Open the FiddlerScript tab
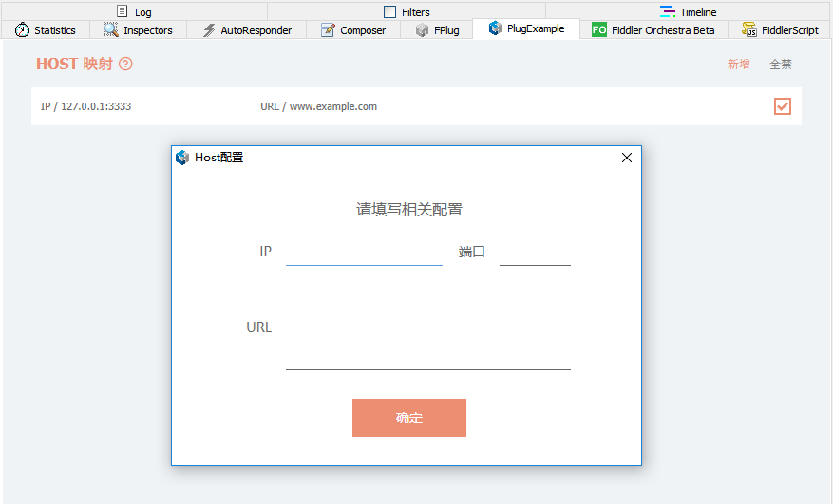833x504 pixels. tap(779, 30)
